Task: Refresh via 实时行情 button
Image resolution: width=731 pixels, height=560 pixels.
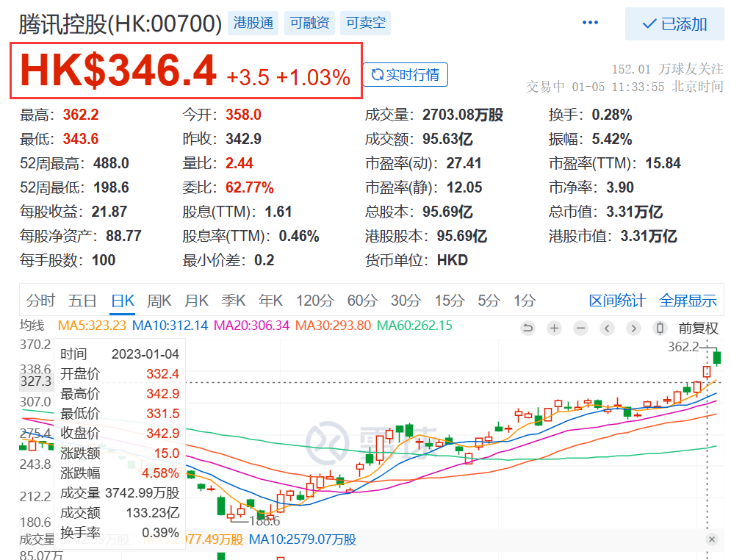Action: tap(405, 75)
